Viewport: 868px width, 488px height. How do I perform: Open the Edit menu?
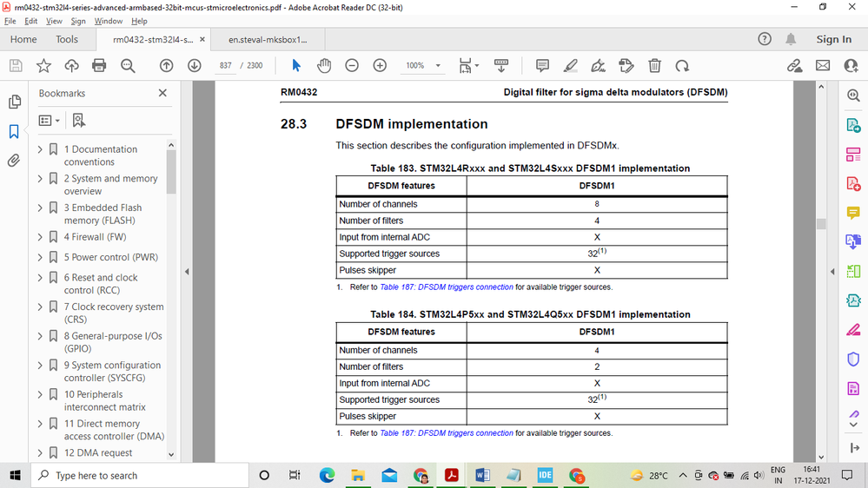click(31, 21)
